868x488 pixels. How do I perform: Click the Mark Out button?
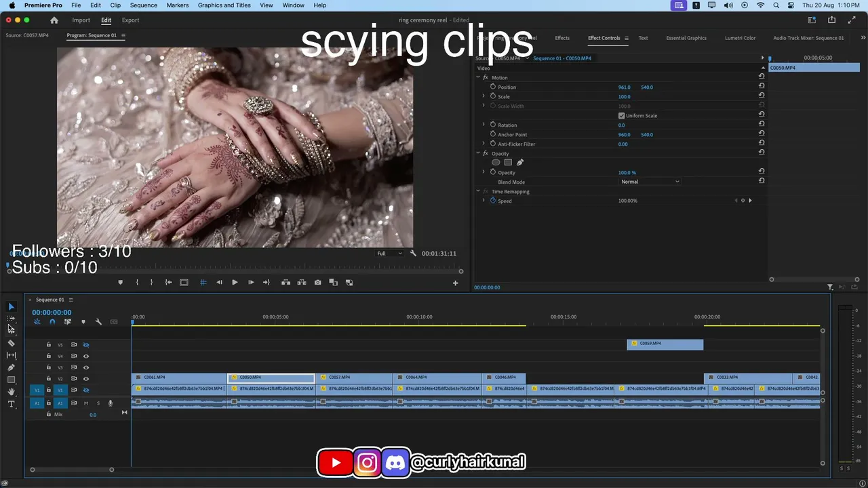pos(151,283)
